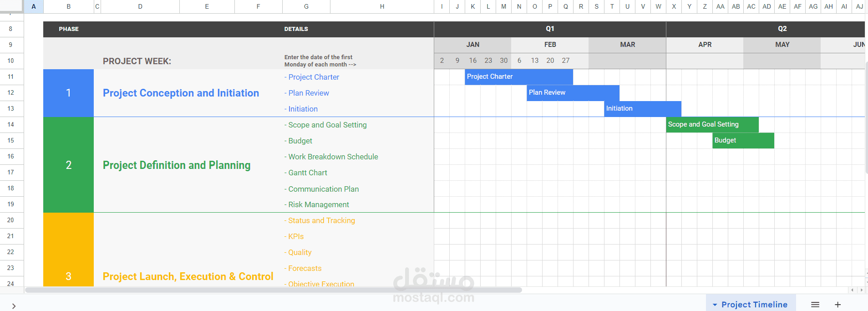This screenshot has height=311, width=868.
Task: Click horizontal scrollbar left arrow
Action: 853,290
